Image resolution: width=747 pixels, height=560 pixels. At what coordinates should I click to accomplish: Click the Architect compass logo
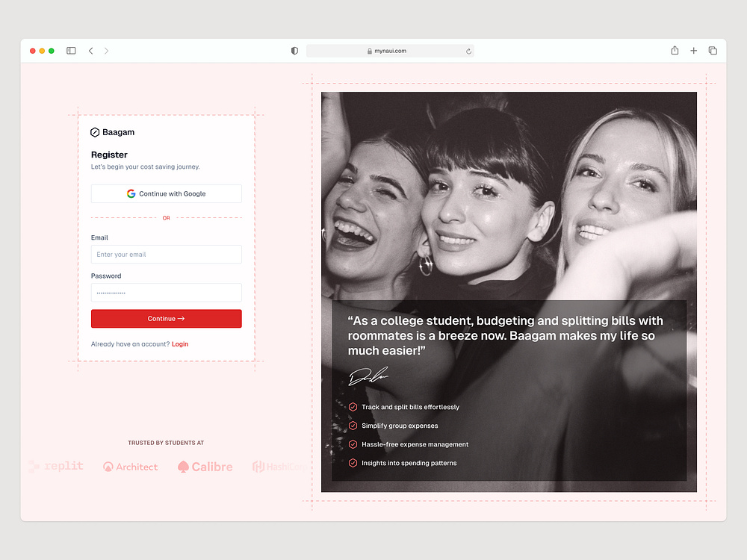[109, 466]
